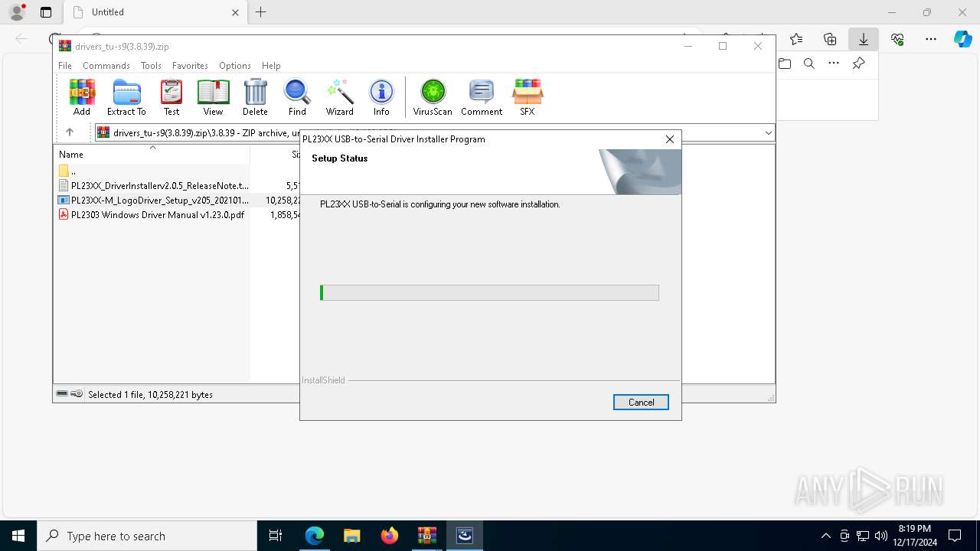Screen dimensions: 980x551
Task: Open more options in downloads panel
Action: (834, 64)
